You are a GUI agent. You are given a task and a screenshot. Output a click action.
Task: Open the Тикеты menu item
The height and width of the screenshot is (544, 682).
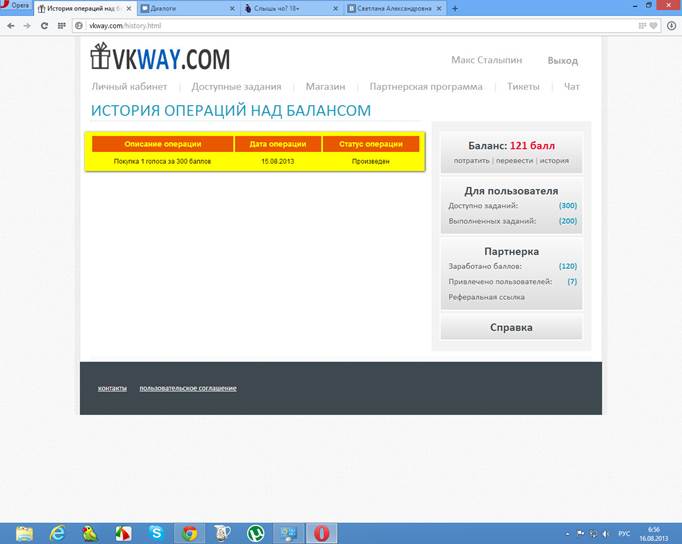523,87
